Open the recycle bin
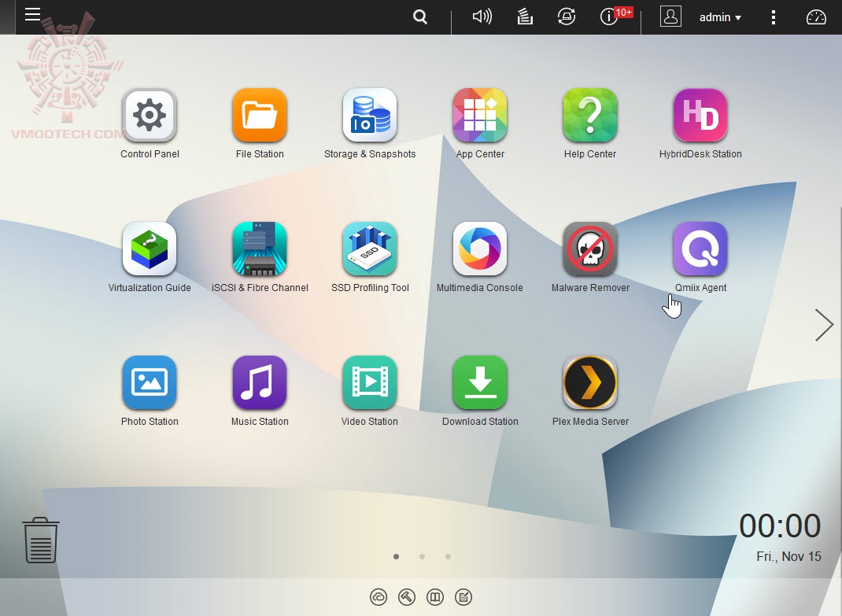The height and width of the screenshot is (616, 842). [40, 540]
